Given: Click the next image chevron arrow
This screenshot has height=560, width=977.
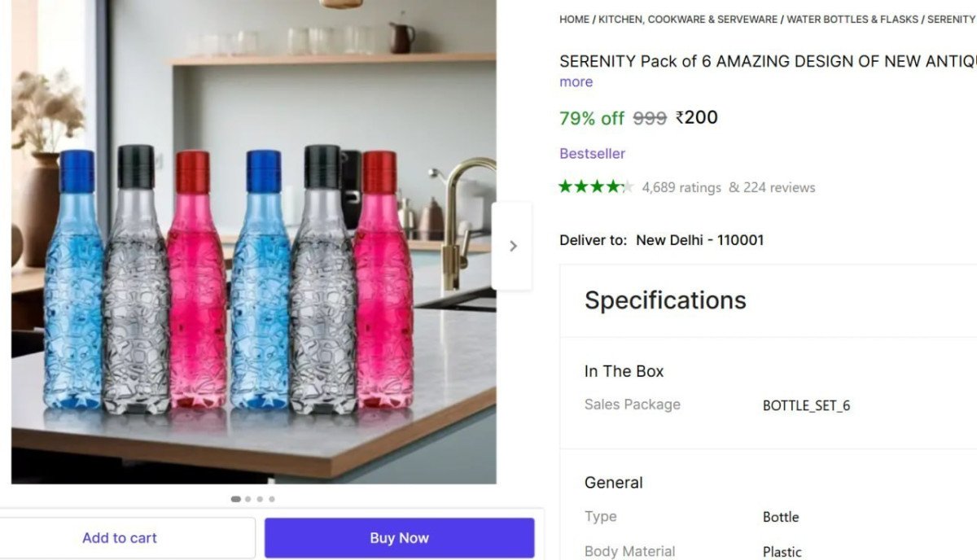Looking at the screenshot, I should [512, 246].
